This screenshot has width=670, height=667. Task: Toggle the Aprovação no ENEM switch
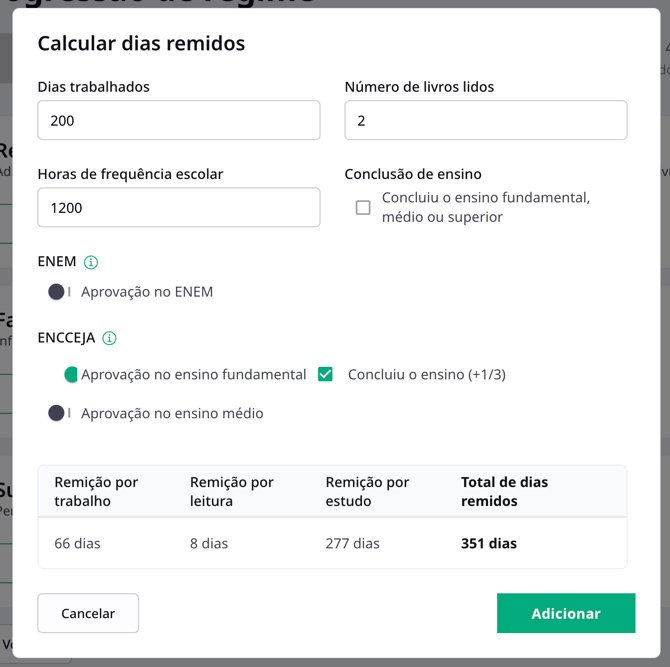tap(60, 292)
